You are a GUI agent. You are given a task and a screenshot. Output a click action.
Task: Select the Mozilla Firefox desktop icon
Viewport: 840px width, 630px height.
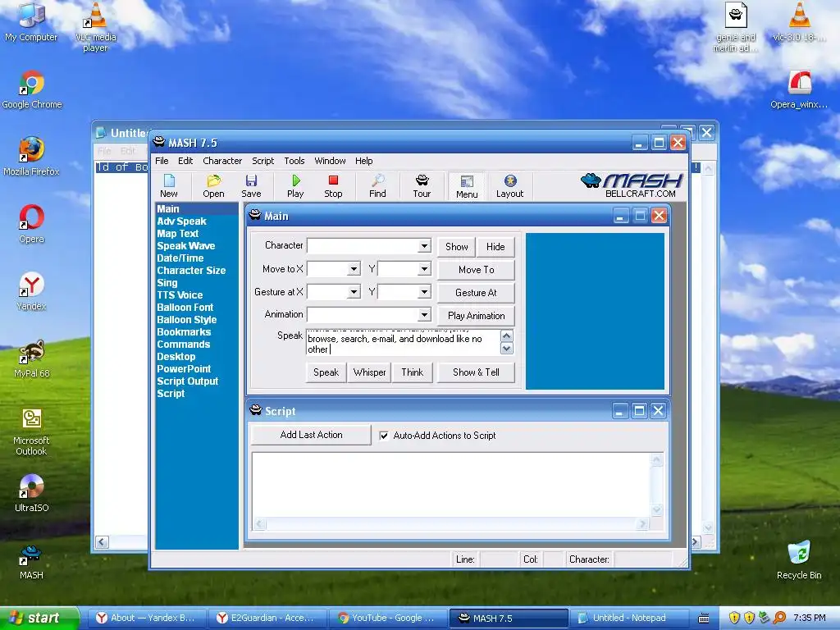click(31, 157)
